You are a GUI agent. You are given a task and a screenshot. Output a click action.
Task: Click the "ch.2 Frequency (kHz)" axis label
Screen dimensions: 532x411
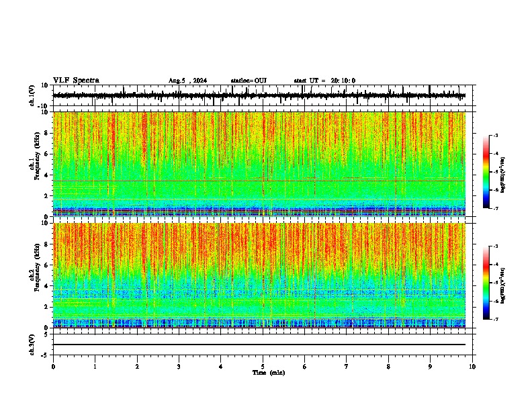click(34, 267)
